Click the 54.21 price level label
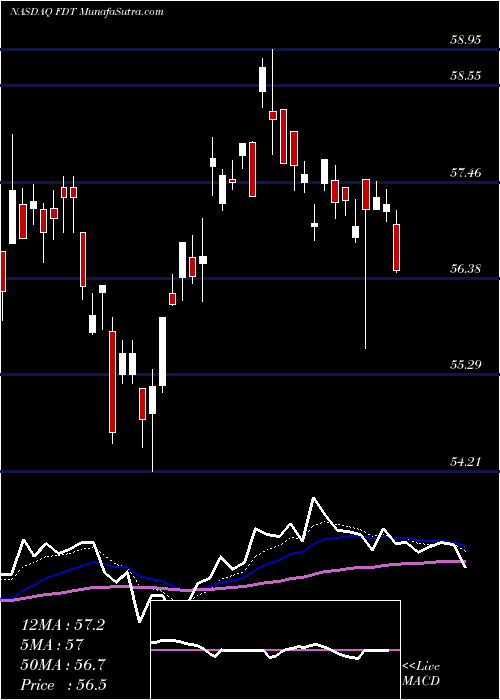 [x=465, y=461]
